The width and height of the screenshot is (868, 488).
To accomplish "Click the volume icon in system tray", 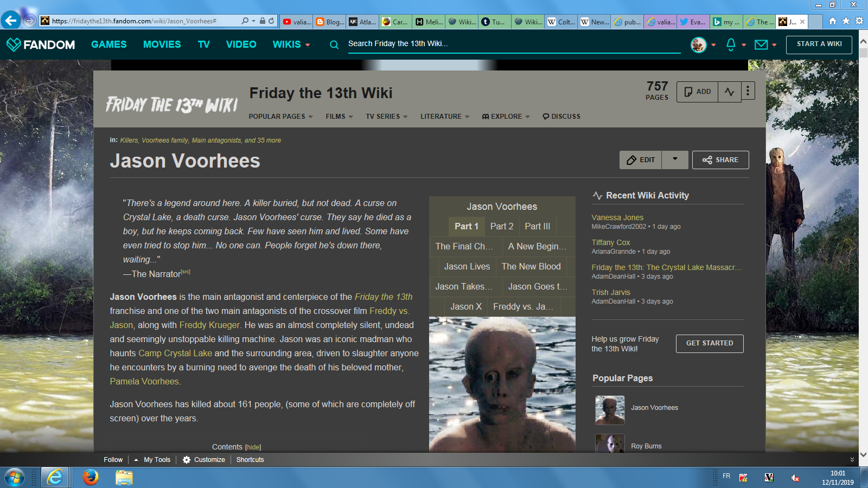I will [x=795, y=478].
